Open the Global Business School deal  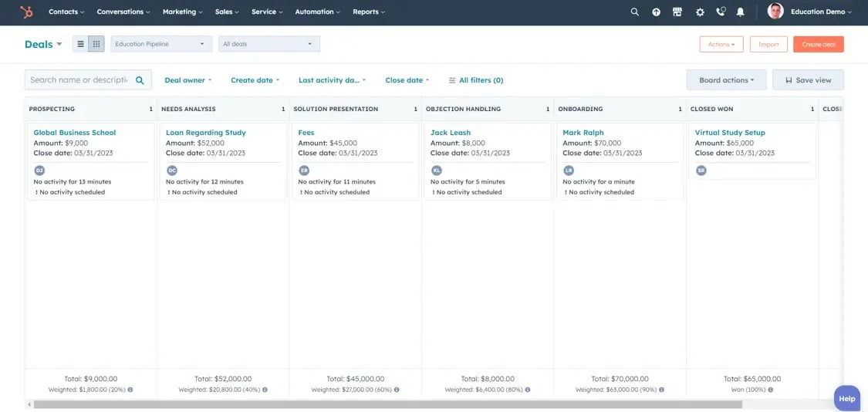tap(75, 133)
